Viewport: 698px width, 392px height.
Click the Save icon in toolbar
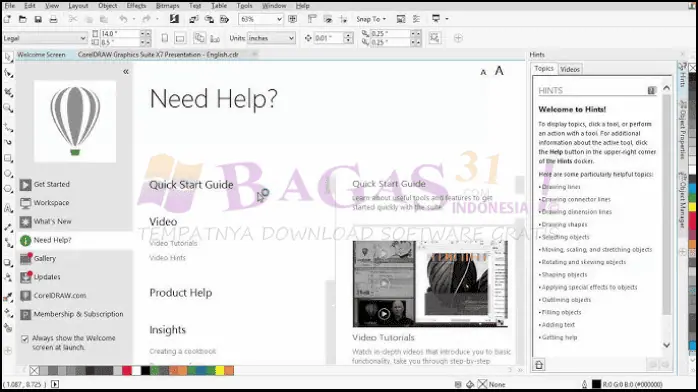coord(38,19)
